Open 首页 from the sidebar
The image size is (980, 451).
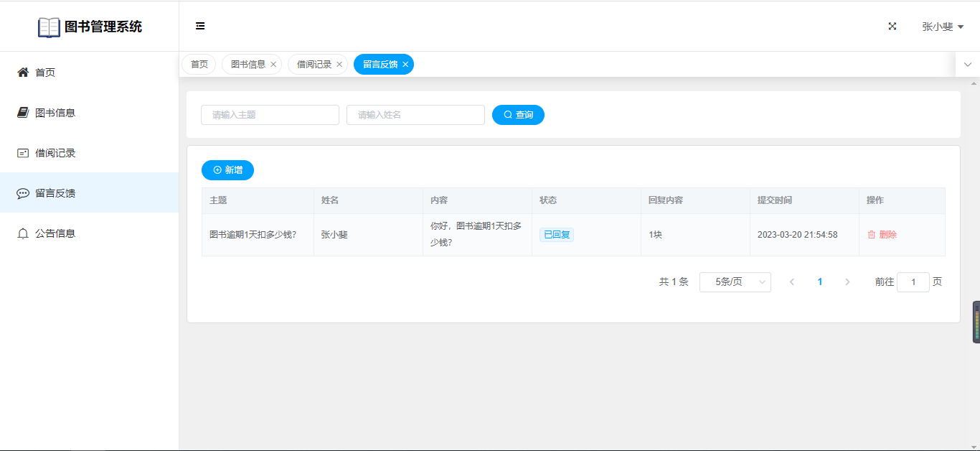point(45,73)
